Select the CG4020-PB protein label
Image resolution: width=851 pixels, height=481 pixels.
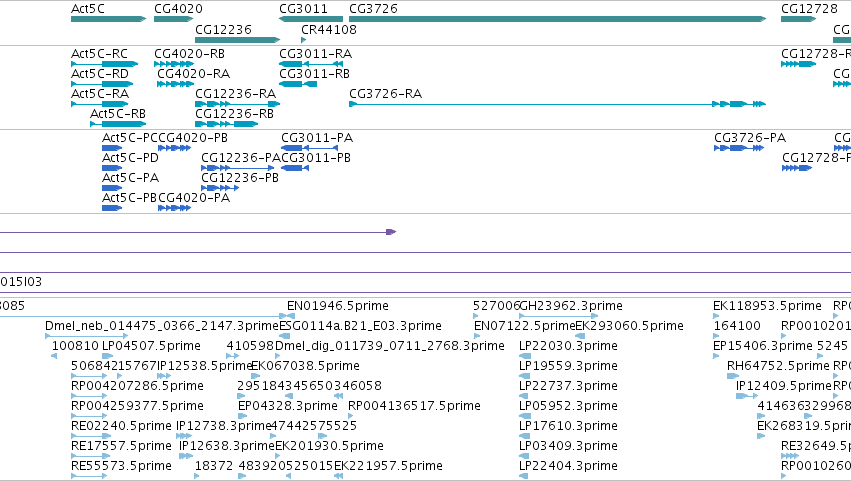(x=193, y=137)
